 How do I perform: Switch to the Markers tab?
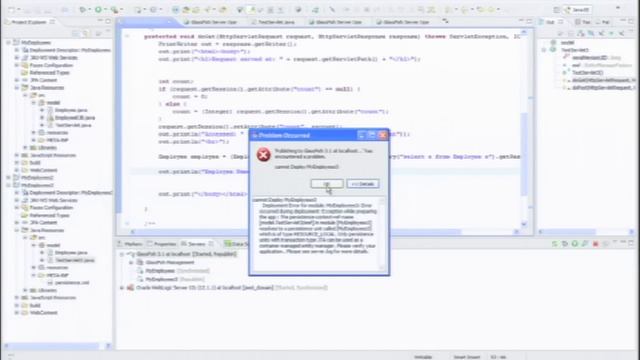130,244
